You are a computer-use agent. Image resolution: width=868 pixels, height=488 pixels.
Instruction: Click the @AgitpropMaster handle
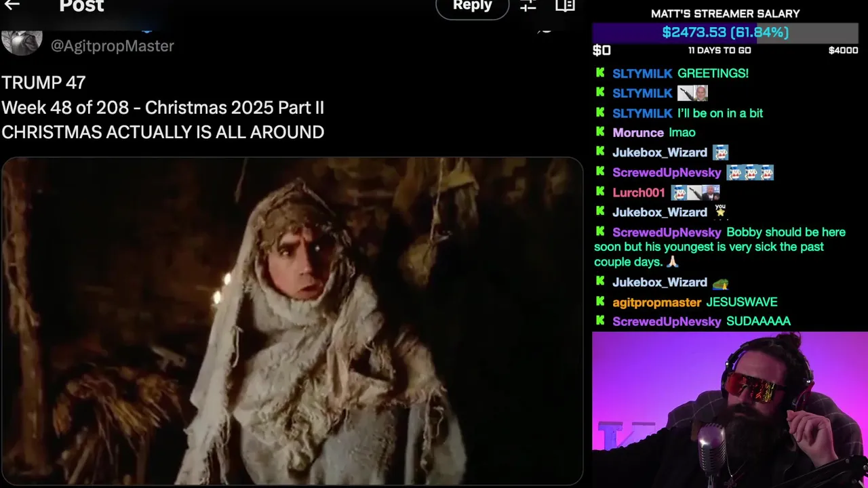click(x=113, y=46)
